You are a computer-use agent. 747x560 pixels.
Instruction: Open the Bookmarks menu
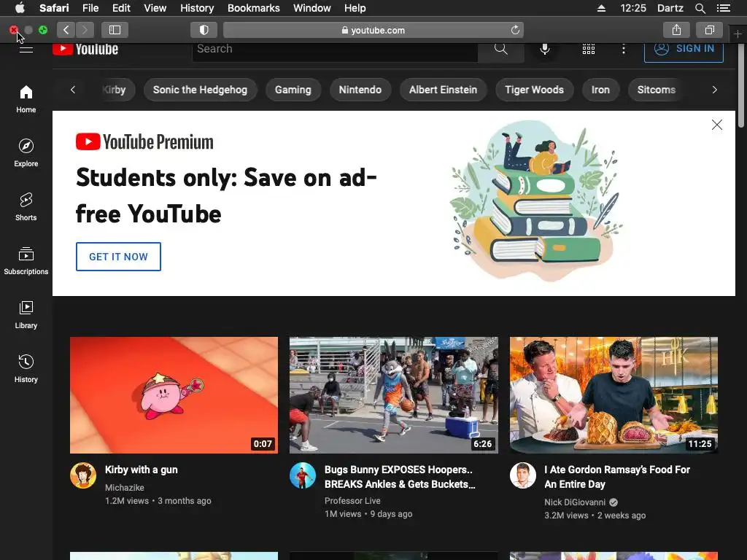tap(253, 8)
